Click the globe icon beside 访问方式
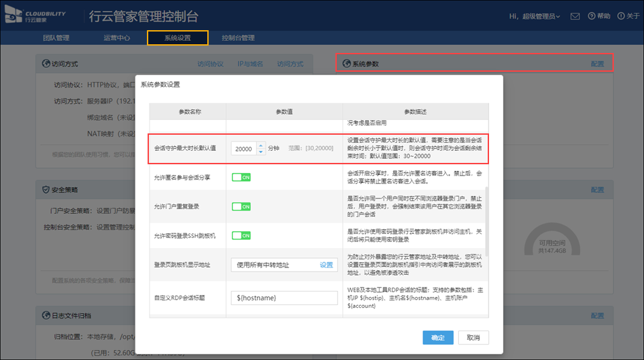This screenshot has height=360, width=644. point(47,64)
